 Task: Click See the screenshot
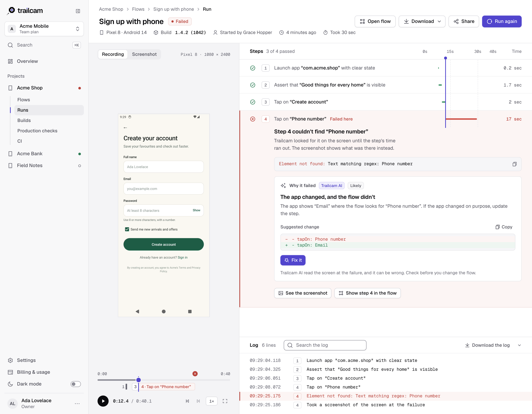point(303,293)
